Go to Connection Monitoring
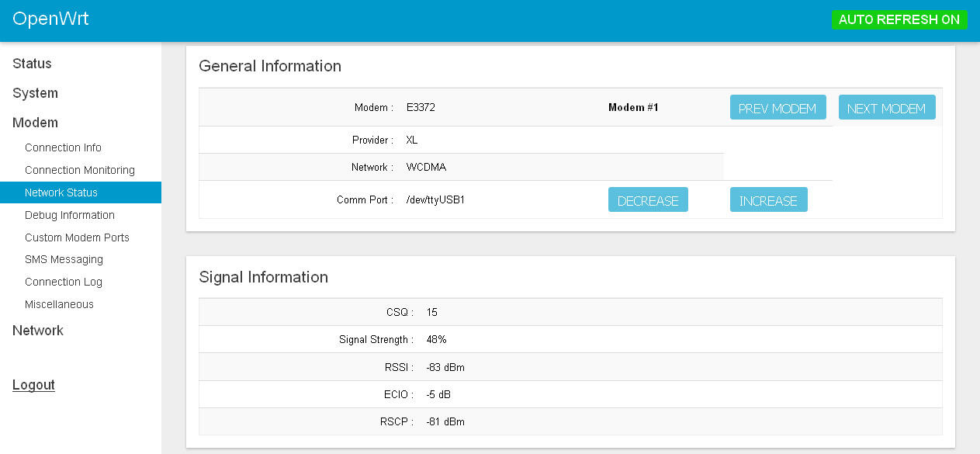This screenshot has width=980, height=454. tap(79, 170)
